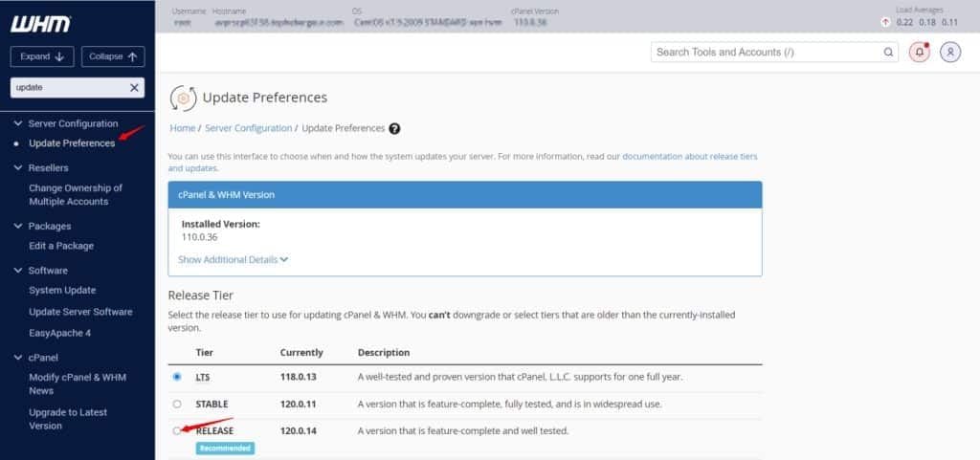980x460 pixels.
Task: Open EasyApache 4
Action: tap(60, 333)
